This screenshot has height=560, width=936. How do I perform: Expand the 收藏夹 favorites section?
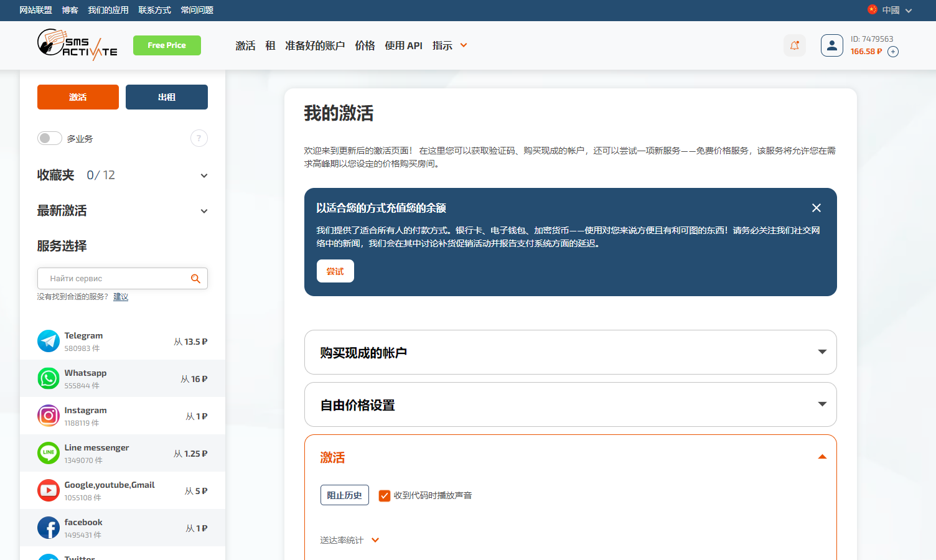point(204,175)
